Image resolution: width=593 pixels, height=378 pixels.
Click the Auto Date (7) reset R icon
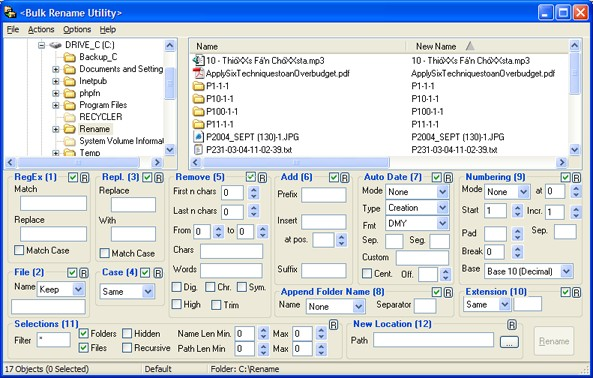(448, 178)
